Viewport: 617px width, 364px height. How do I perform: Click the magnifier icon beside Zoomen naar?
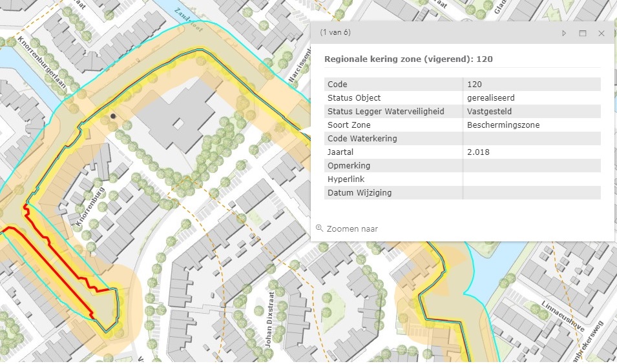point(319,228)
